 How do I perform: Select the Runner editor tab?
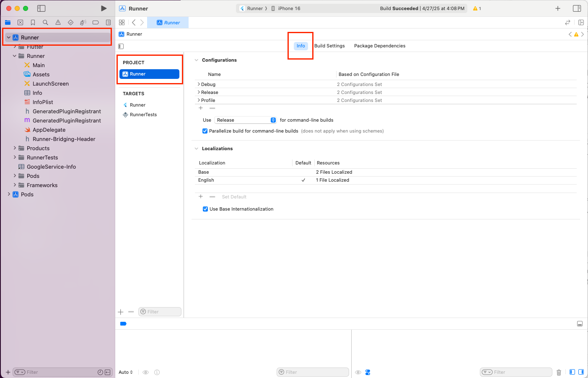click(168, 23)
